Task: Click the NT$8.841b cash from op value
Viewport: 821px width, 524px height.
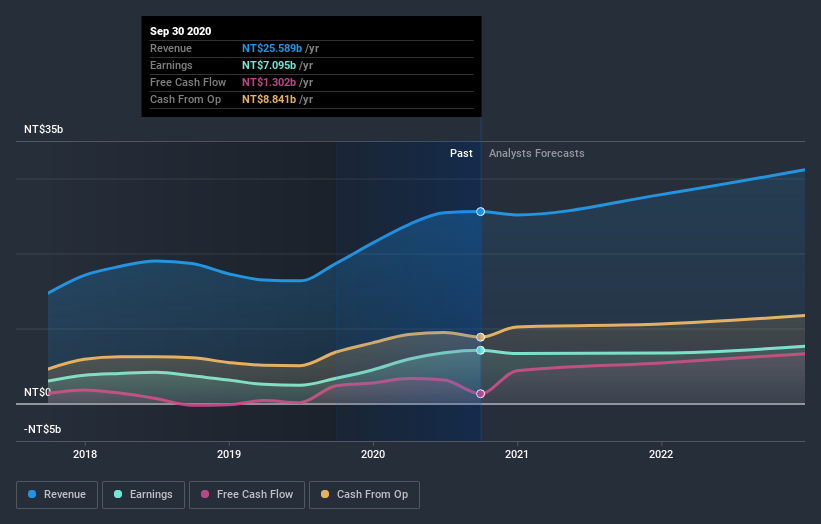Action: click(269, 99)
